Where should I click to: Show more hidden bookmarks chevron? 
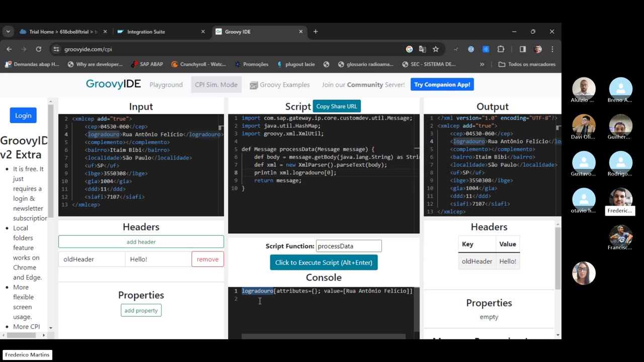[482, 64]
